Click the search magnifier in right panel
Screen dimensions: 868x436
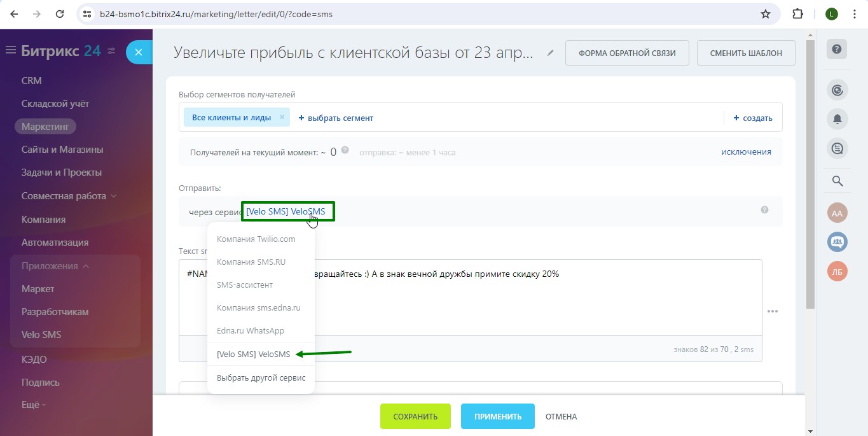coord(837,181)
